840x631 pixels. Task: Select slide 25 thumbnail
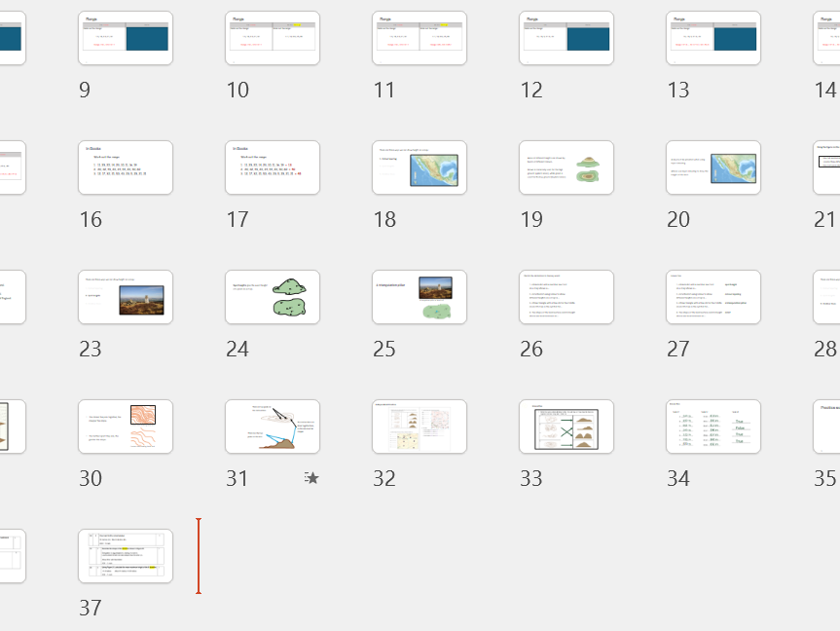420,297
